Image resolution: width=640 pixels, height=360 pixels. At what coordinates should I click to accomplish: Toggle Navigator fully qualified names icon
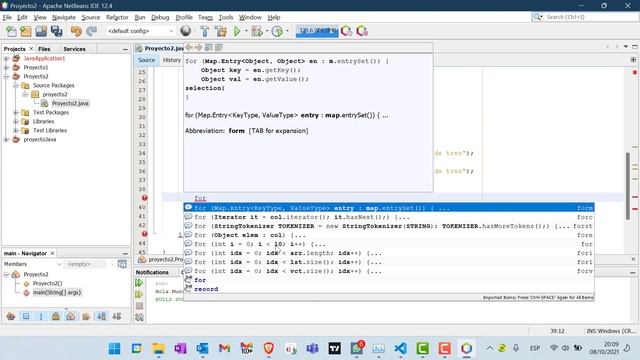pos(86,316)
